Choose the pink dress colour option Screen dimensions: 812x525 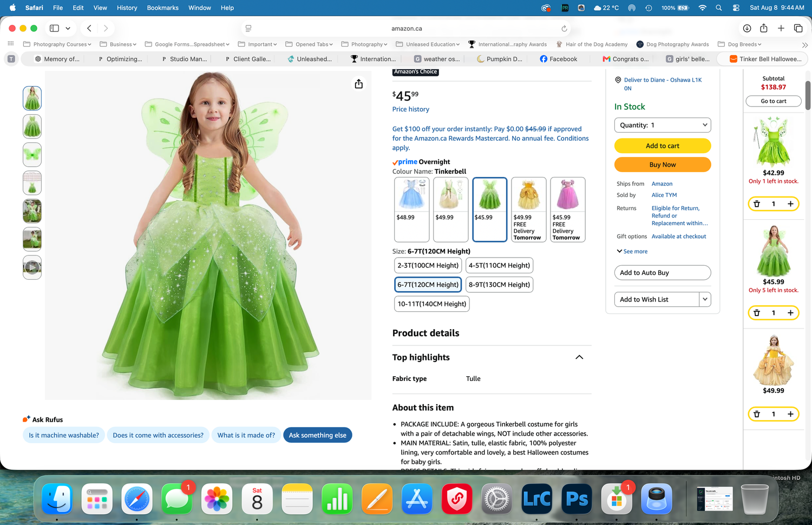coord(568,209)
